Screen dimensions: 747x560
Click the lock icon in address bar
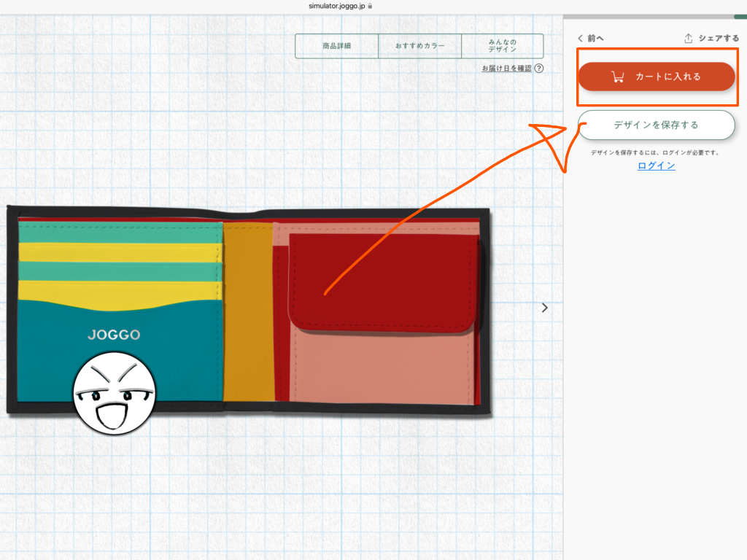point(371,5)
